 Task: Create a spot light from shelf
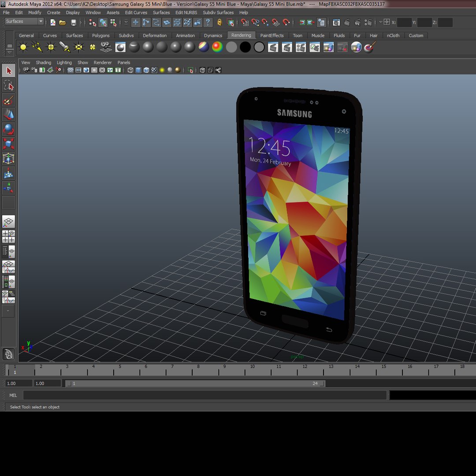(x=65, y=47)
